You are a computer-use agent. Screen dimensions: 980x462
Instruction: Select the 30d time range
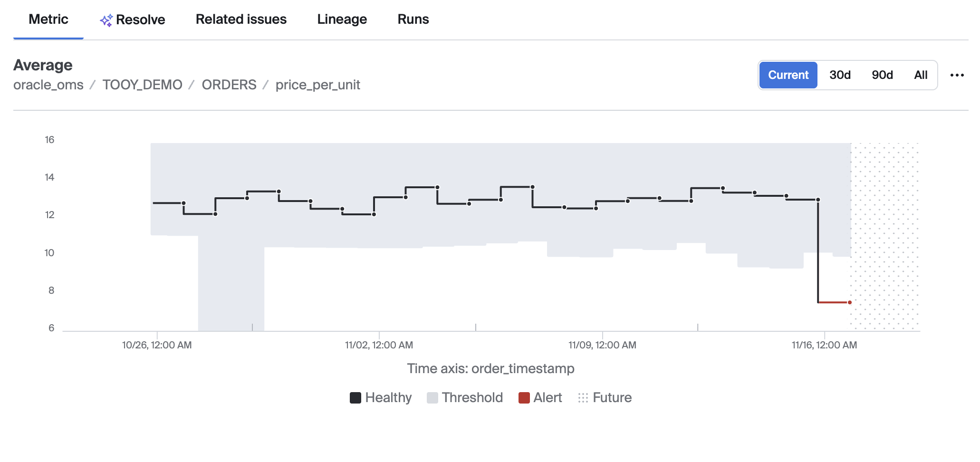pos(840,75)
